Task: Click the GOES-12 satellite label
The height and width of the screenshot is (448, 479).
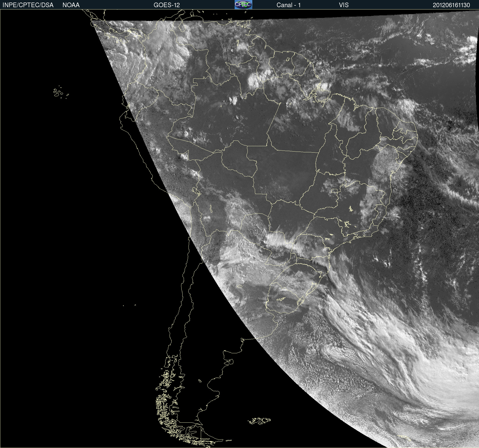Action: (x=167, y=5)
